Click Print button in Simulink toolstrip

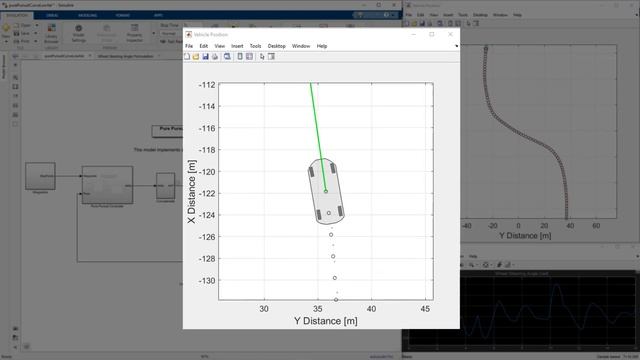[22, 41]
